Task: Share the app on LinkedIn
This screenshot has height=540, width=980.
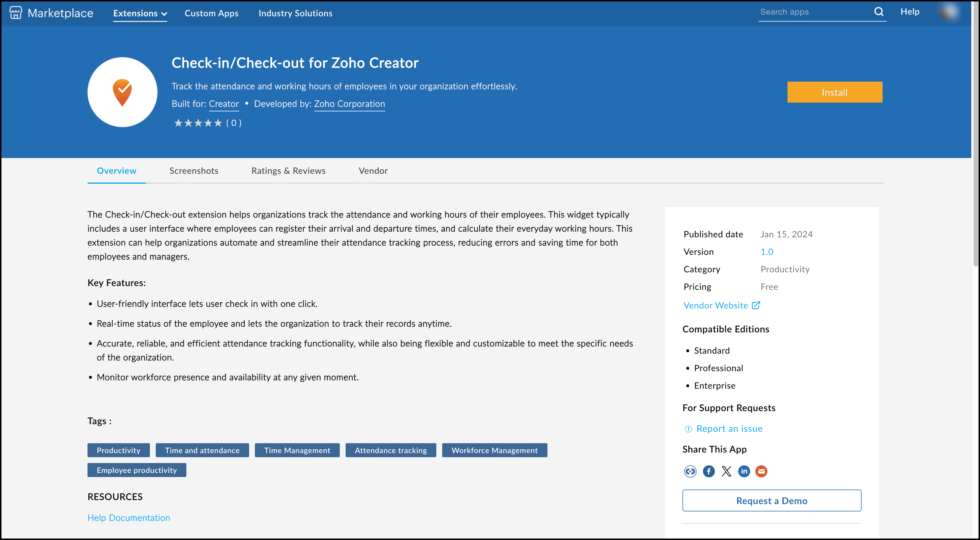Action: (x=744, y=471)
